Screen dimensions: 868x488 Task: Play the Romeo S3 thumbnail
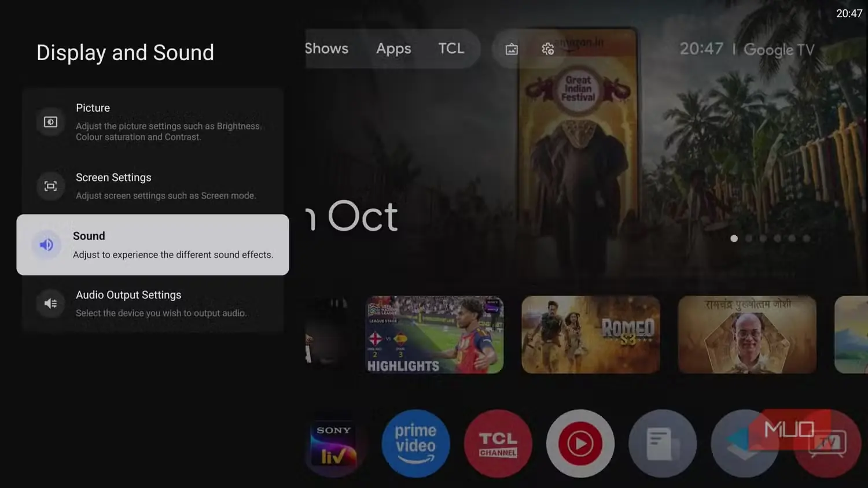tap(591, 335)
